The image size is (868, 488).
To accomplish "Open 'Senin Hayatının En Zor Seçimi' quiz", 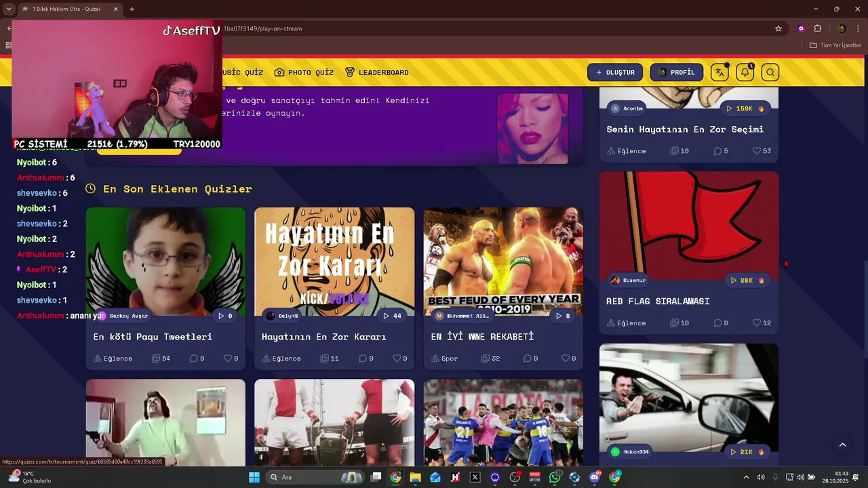I will click(685, 129).
